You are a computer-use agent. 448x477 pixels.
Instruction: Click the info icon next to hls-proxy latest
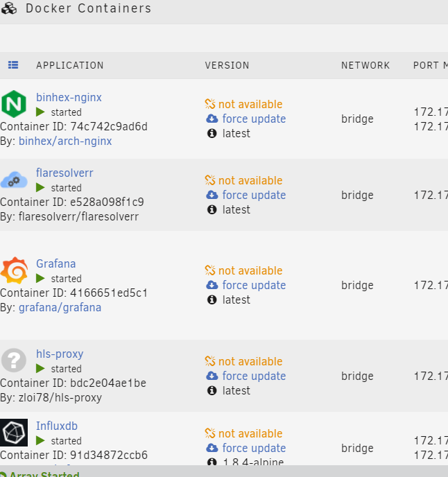(x=212, y=390)
